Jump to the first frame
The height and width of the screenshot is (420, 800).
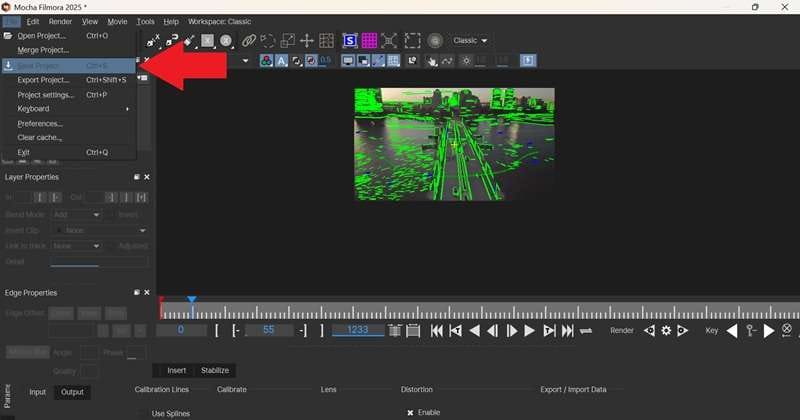tap(437, 331)
